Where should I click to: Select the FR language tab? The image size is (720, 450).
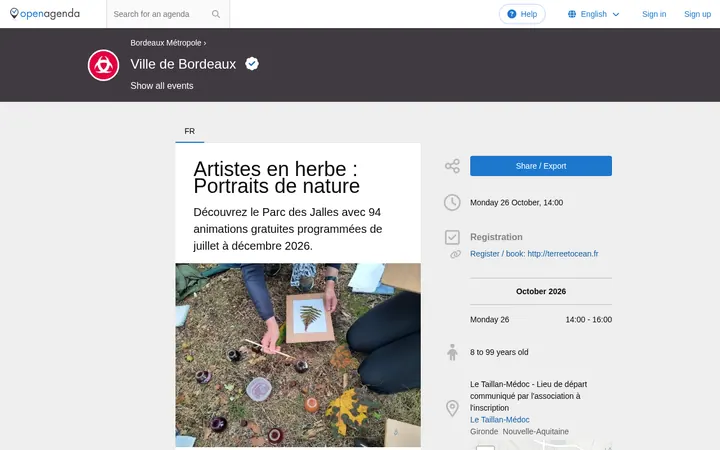pyautogui.click(x=190, y=131)
